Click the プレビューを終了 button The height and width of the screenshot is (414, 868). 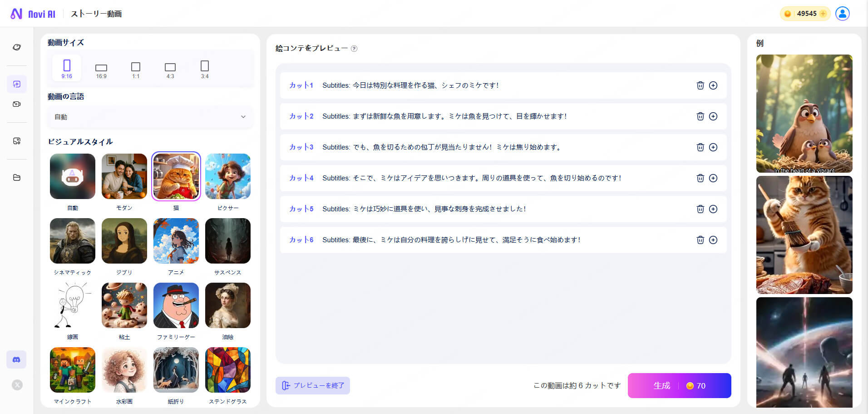(x=312, y=385)
